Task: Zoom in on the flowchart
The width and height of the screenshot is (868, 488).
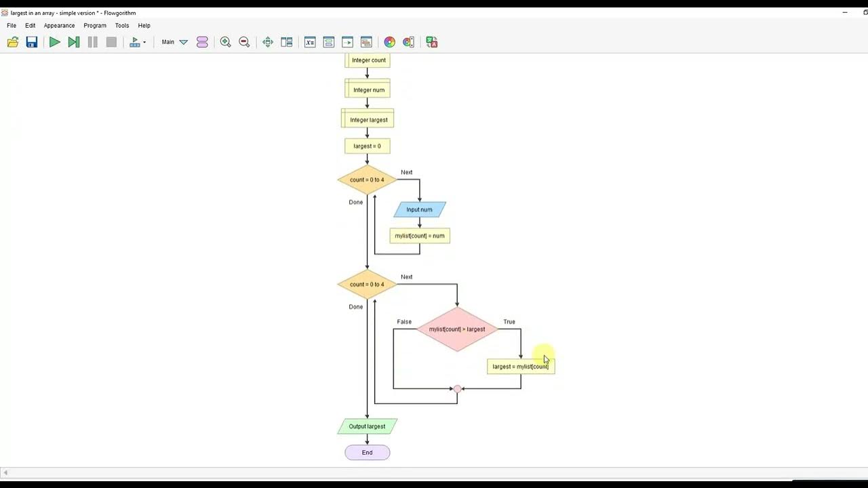Action: 226,42
